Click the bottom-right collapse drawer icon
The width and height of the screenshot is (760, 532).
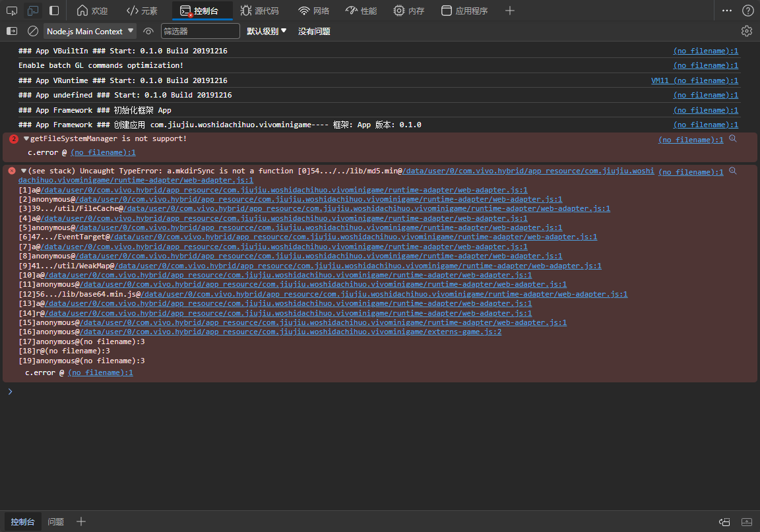pyautogui.click(x=746, y=522)
